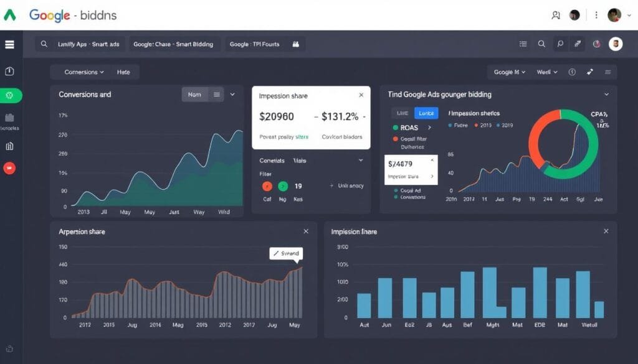Select the green gear icon in the sidebar
Image resolution: width=638 pixels, height=364 pixels.
coord(9,95)
